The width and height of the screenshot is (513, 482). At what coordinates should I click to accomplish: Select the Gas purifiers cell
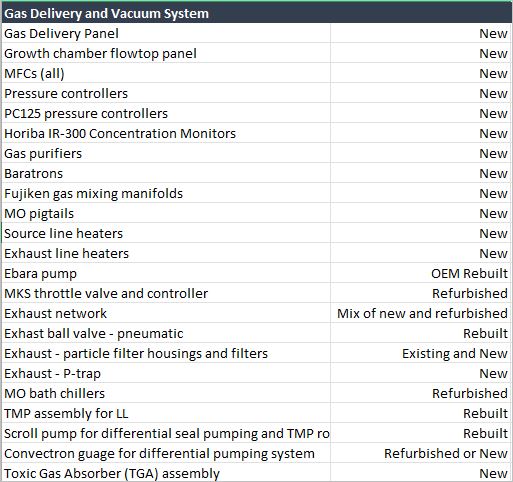[x=166, y=153]
